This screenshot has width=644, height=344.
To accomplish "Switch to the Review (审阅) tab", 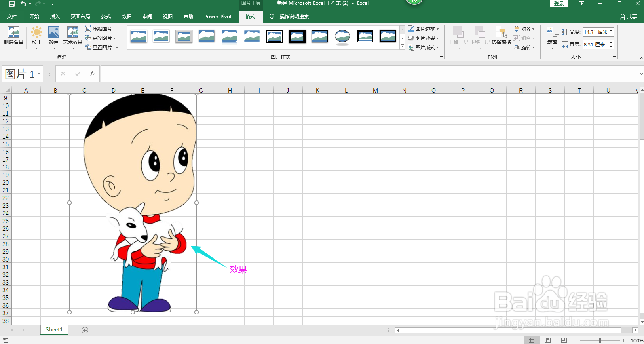I will coord(147,17).
